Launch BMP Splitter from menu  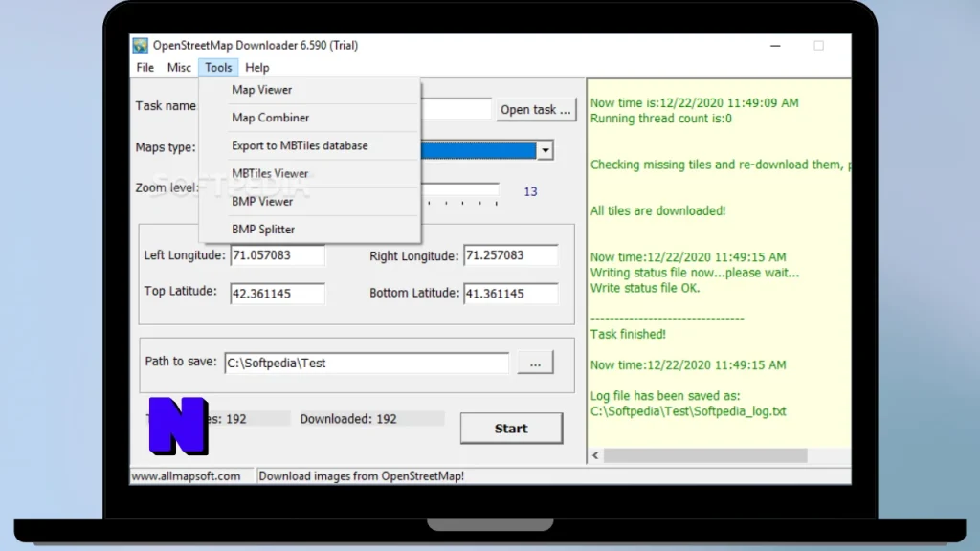point(309,230)
